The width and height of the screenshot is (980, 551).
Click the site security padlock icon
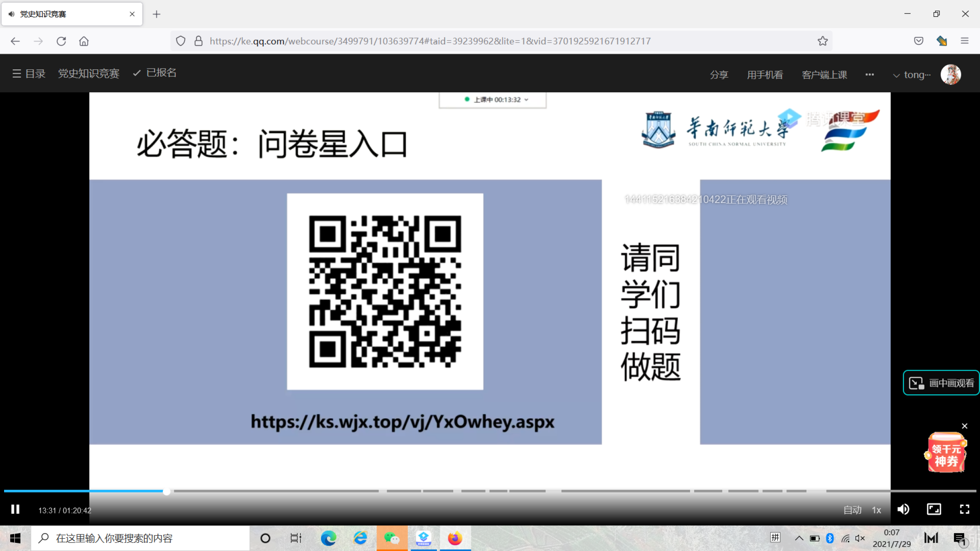(x=198, y=41)
